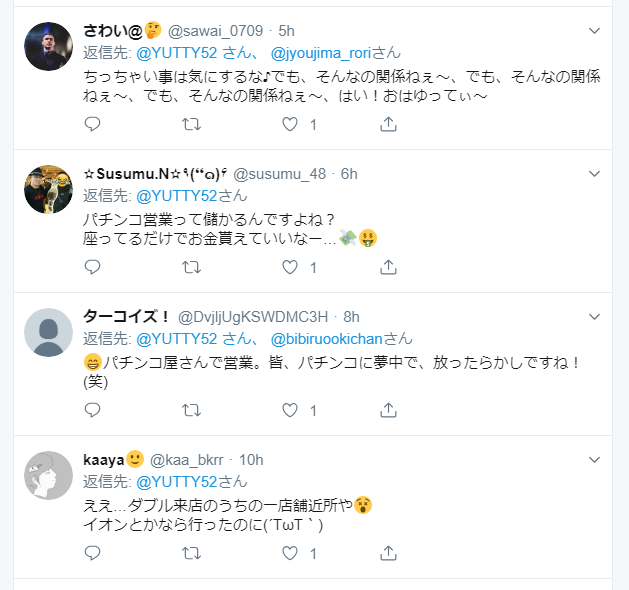
Task: Share the sawai_0709 tweet
Action: (389, 124)
